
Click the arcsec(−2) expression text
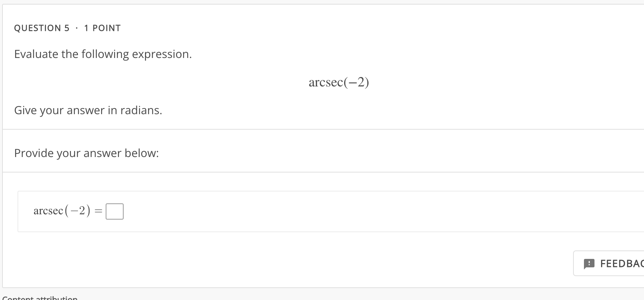[339, 82]
